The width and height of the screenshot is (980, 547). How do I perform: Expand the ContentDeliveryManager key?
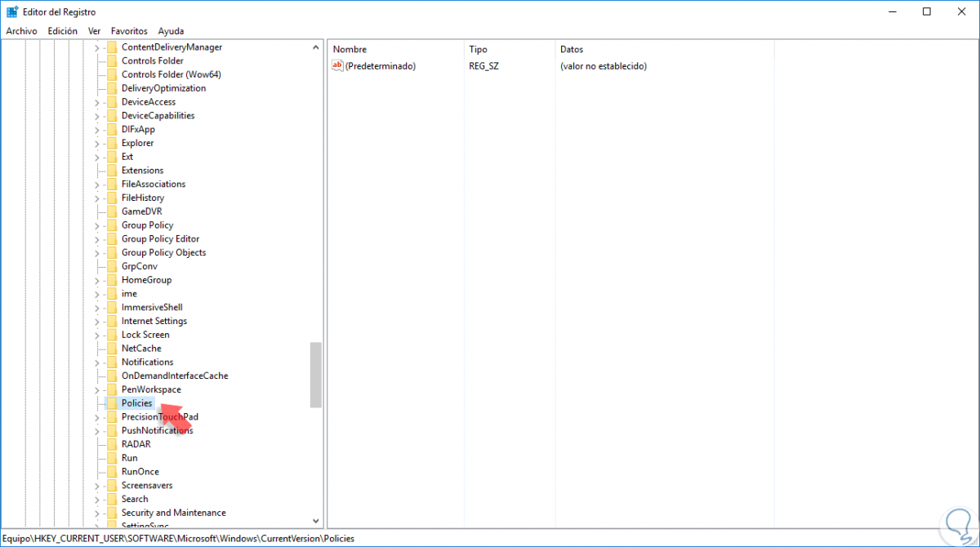point(96,47)
